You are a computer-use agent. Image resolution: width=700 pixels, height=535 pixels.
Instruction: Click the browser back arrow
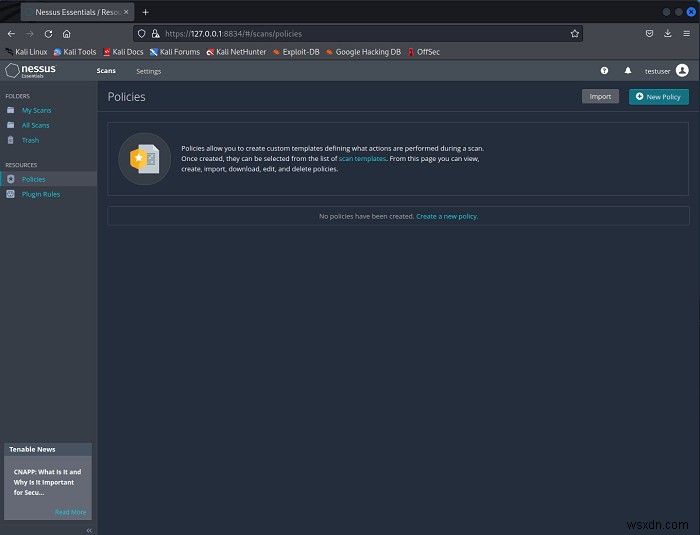[12, 34]
